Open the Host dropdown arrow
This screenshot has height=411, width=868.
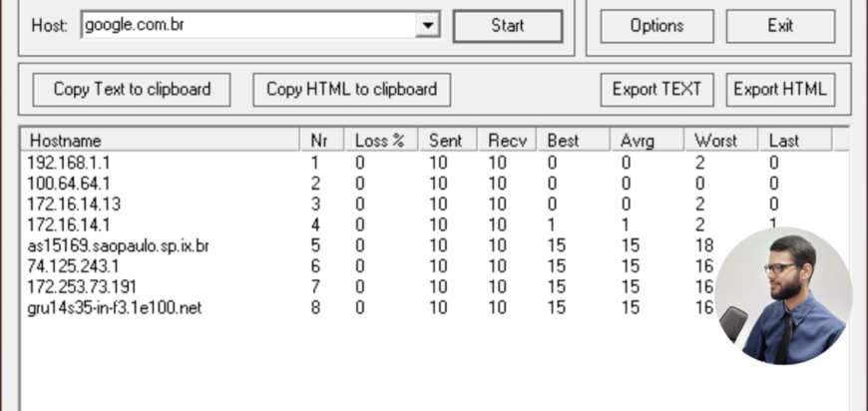pos(428,25)
